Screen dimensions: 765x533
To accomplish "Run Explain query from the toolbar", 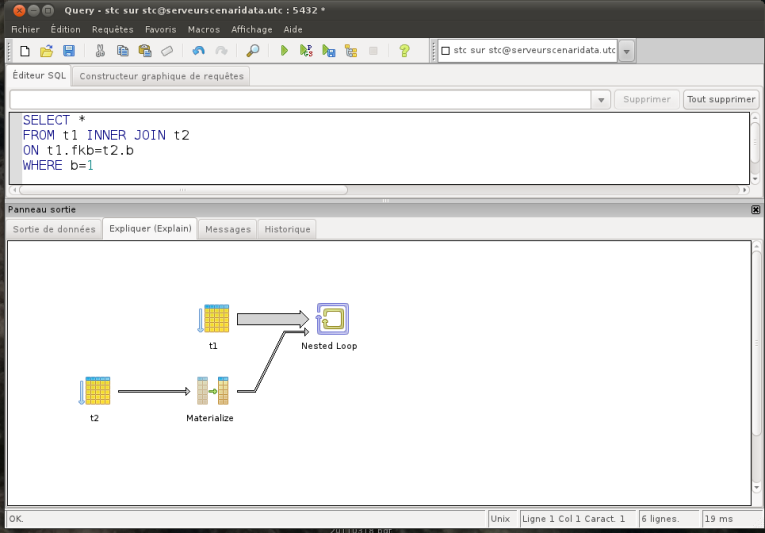I will click(351, 51).
